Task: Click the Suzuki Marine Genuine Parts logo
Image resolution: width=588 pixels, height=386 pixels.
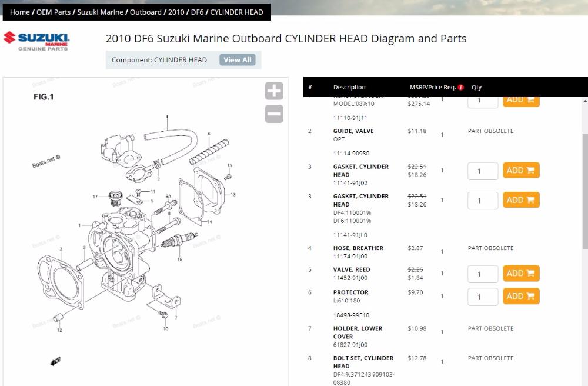Action: click(36, 41)
